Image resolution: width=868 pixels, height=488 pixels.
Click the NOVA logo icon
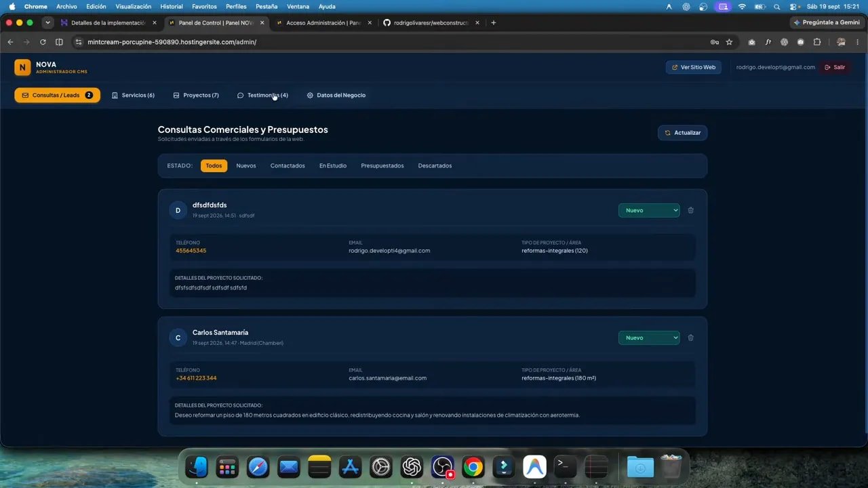22,67
